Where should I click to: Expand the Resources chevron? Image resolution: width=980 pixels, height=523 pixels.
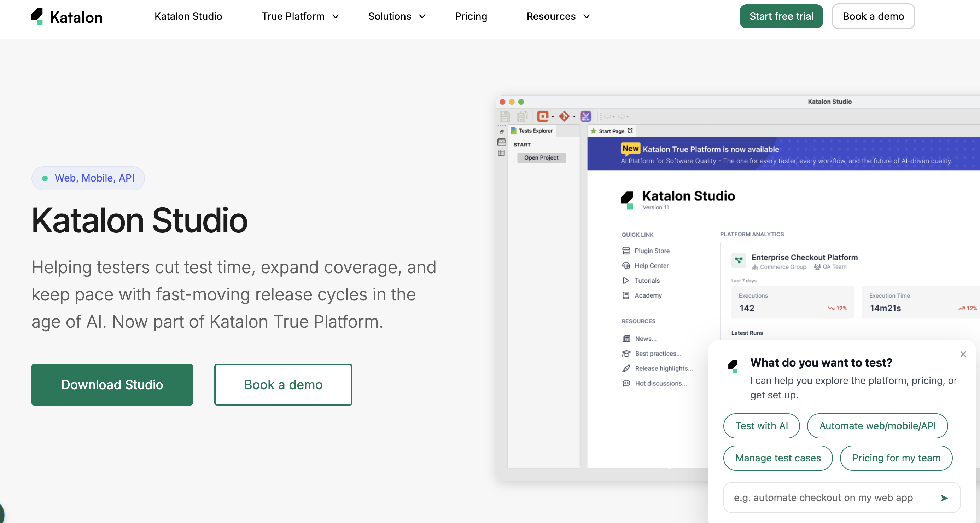point(587,16)
